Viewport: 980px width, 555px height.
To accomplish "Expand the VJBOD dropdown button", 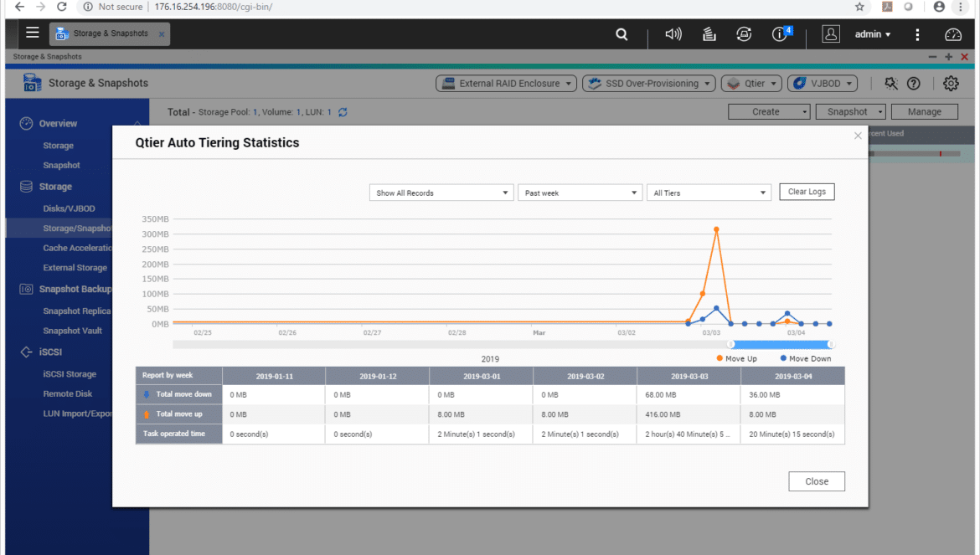I will coord(823,84).
